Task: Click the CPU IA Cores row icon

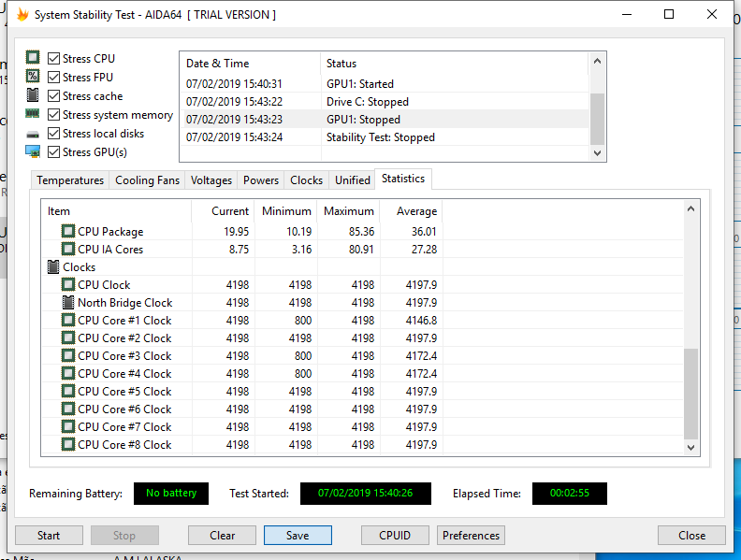Action: 68,250
